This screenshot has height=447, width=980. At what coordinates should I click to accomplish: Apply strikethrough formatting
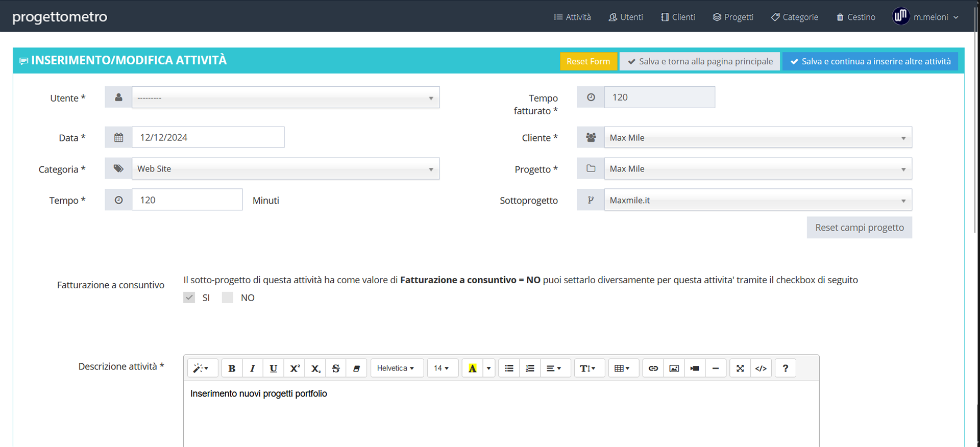click(336, 368)
